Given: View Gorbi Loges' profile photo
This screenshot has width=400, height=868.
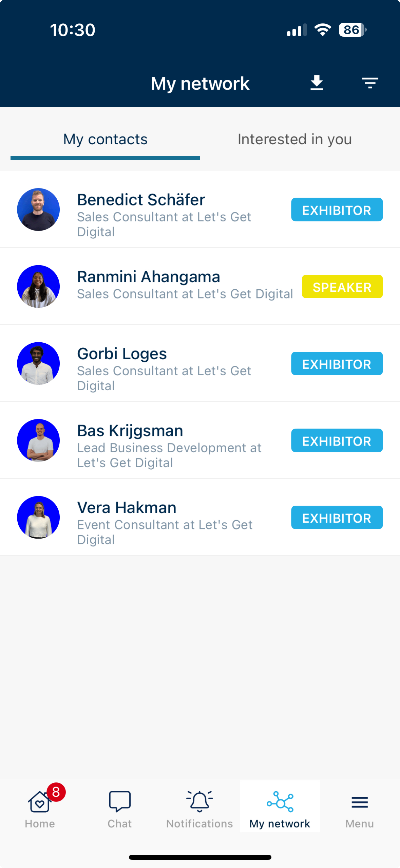Looking at the screenshot, I should (38, 363).
